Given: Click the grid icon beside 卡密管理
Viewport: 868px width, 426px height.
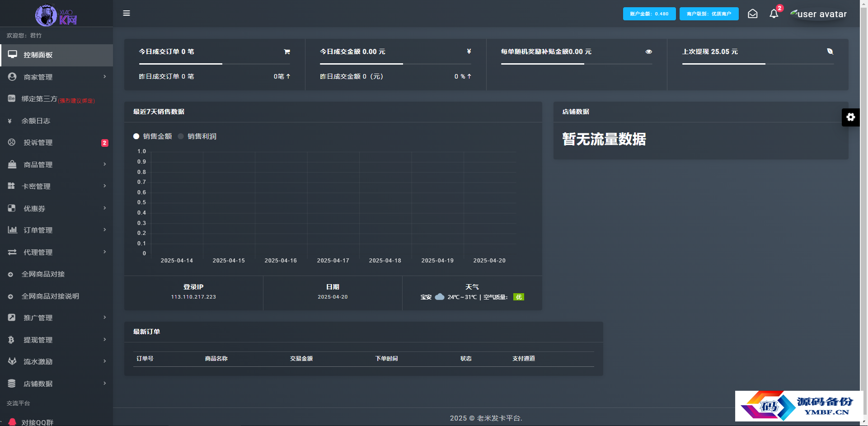Looking at the screenshot, I should point(11,186).
